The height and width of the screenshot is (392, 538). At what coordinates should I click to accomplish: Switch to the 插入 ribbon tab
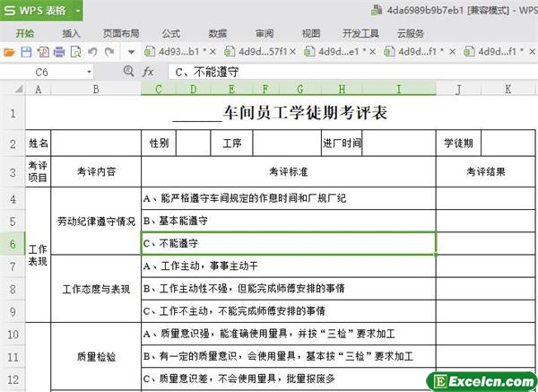coord(71,33)
